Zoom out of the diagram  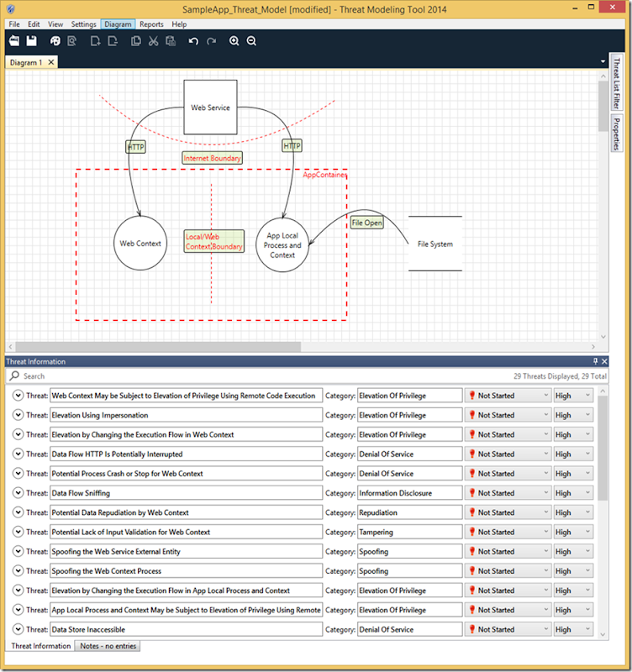click(251, 40)
